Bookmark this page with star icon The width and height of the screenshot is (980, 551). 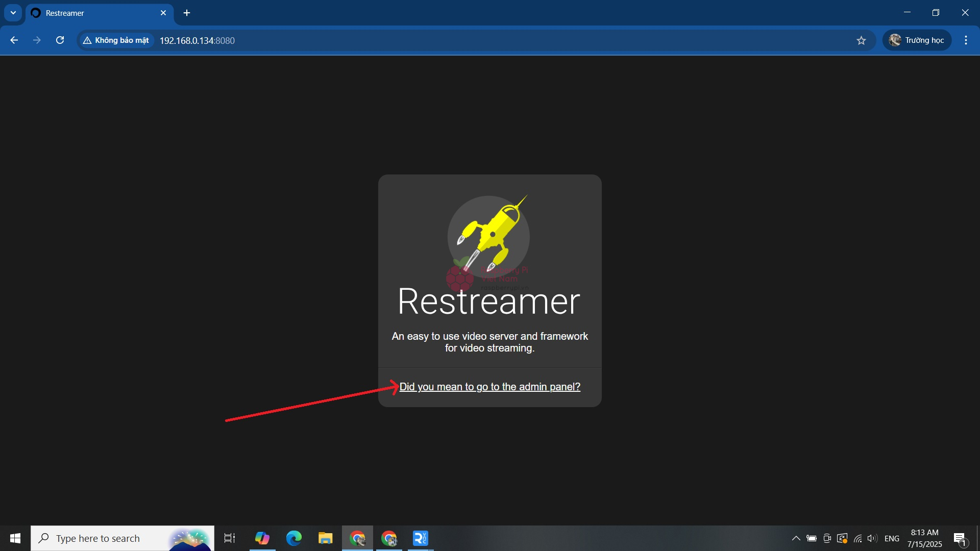862,40
